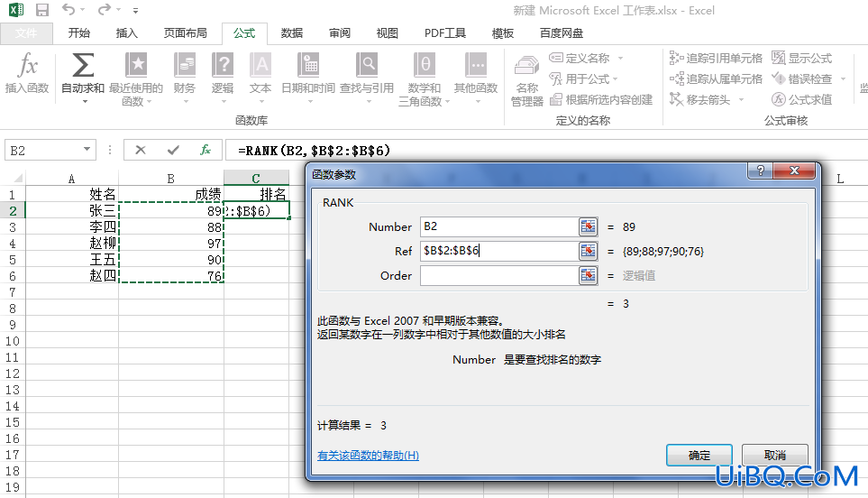Click the Ref input field with $B$2:$B$6

point(499,251)
